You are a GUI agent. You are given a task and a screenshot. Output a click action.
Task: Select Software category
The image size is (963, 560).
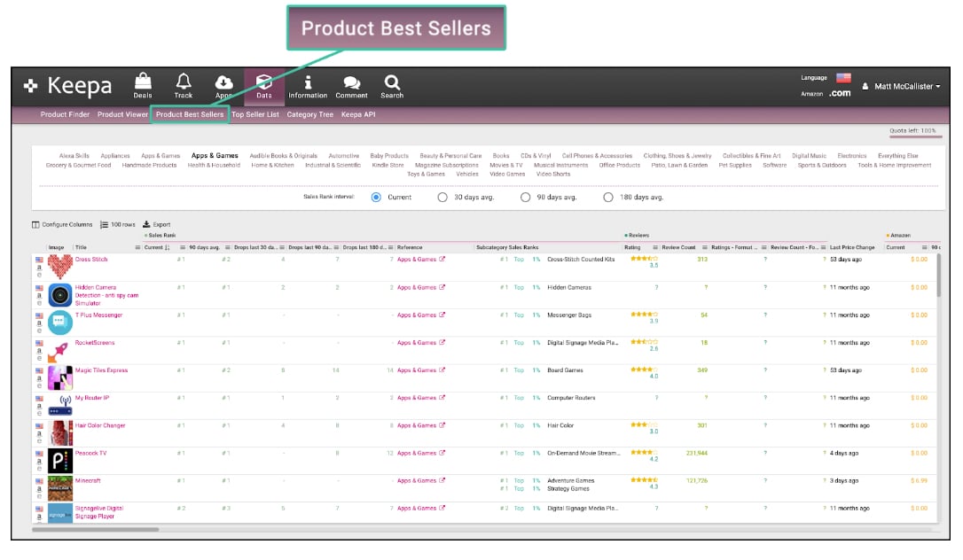[x=774, y=165]
